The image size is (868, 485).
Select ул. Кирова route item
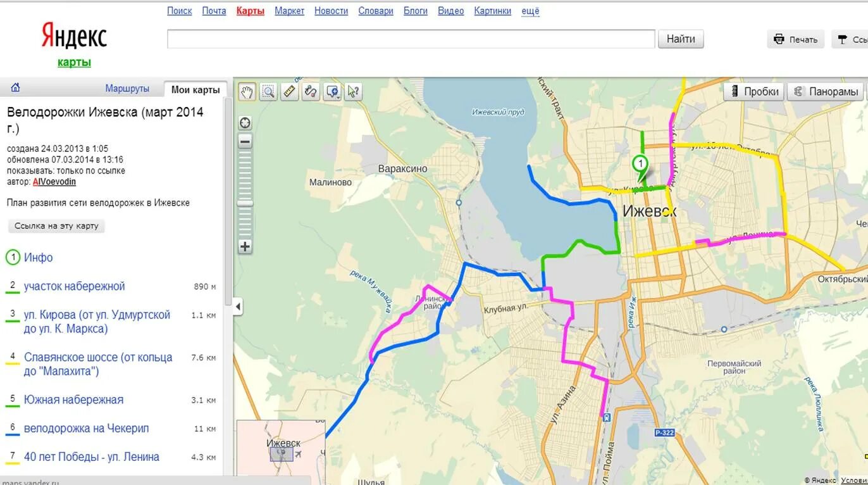(97, 322)
